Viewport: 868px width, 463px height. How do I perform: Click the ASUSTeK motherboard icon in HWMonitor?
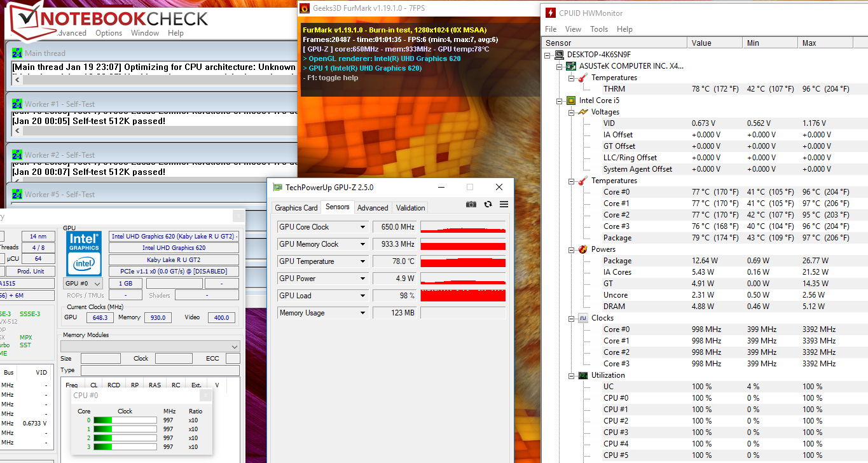(572, 66)
